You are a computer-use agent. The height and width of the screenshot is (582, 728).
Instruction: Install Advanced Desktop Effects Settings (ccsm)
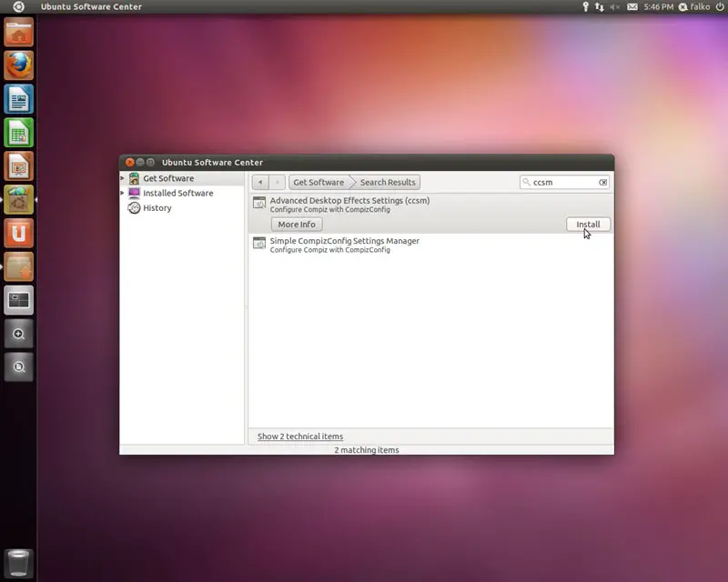pyautogui.click(x=588, y=225)
